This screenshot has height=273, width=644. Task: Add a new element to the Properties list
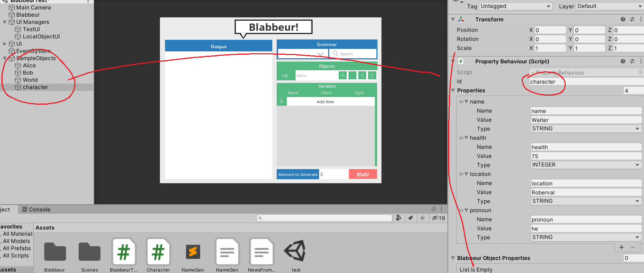click(622, 247)
